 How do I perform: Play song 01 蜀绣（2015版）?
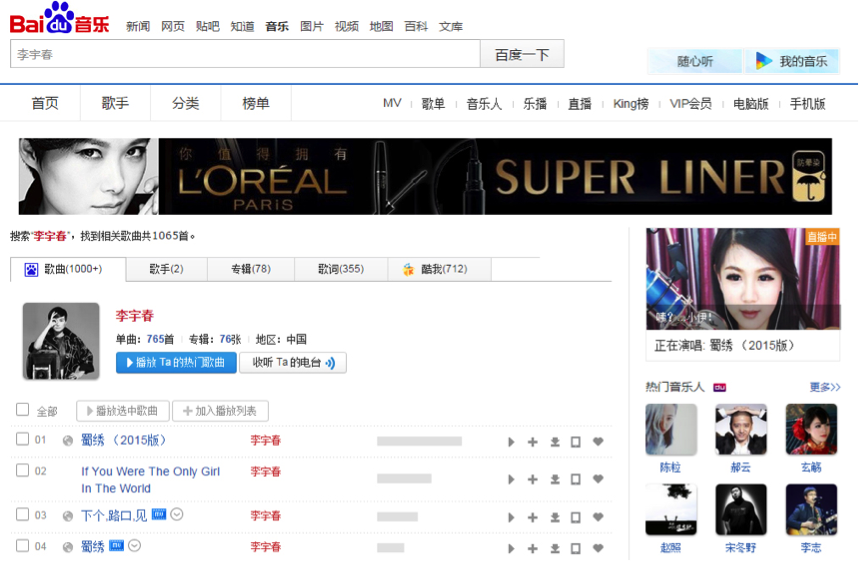coord(511,442)
